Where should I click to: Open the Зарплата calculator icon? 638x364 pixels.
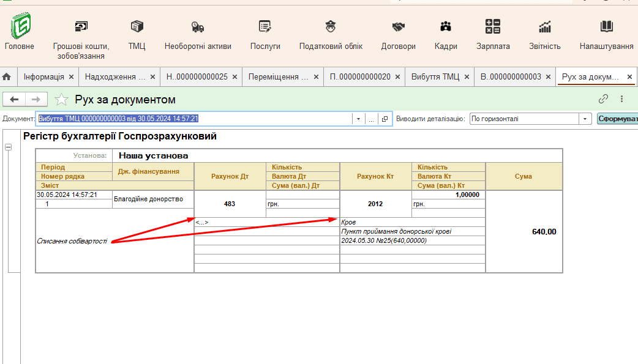pyautogui.click(x=493, y=27)
